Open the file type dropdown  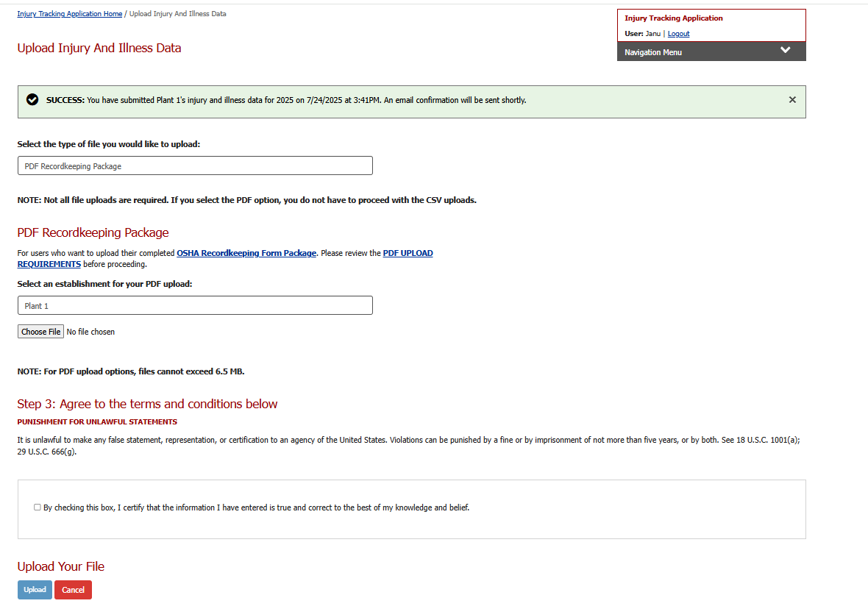tap(195, 166)
